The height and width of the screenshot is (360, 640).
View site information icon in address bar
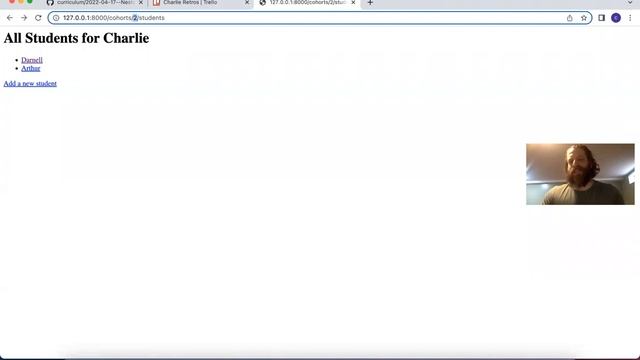[x=56, y=18]
